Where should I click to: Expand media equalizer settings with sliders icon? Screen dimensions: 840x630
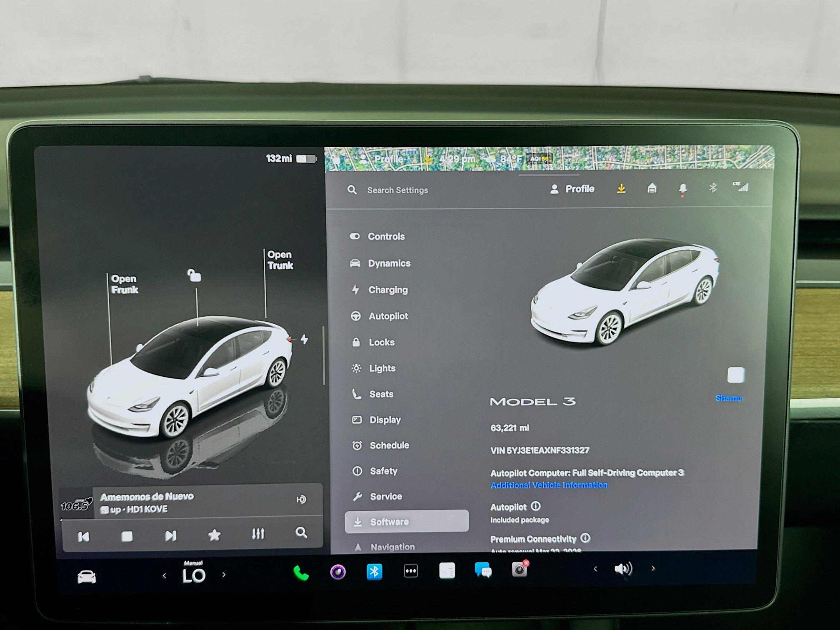coord(258,535)
